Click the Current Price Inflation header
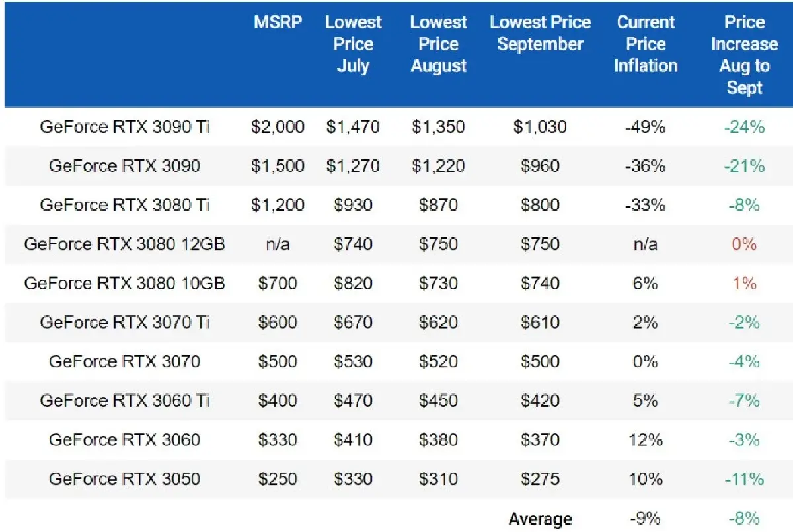 646,44
